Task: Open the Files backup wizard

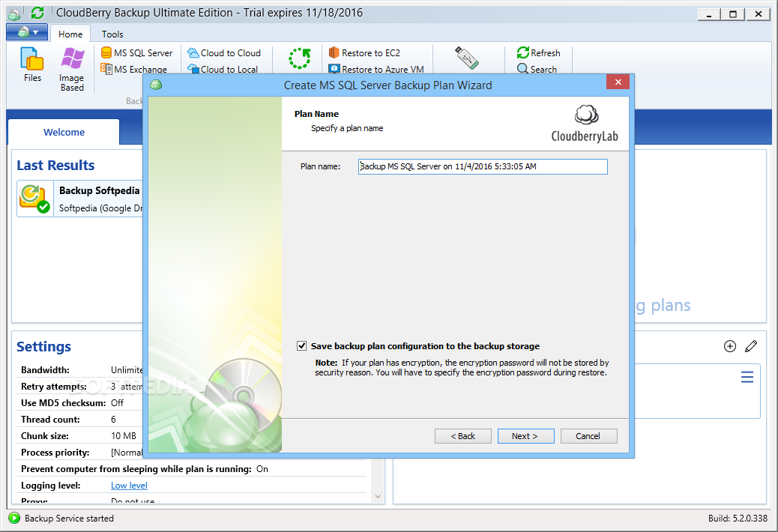Action: point(32,64)
